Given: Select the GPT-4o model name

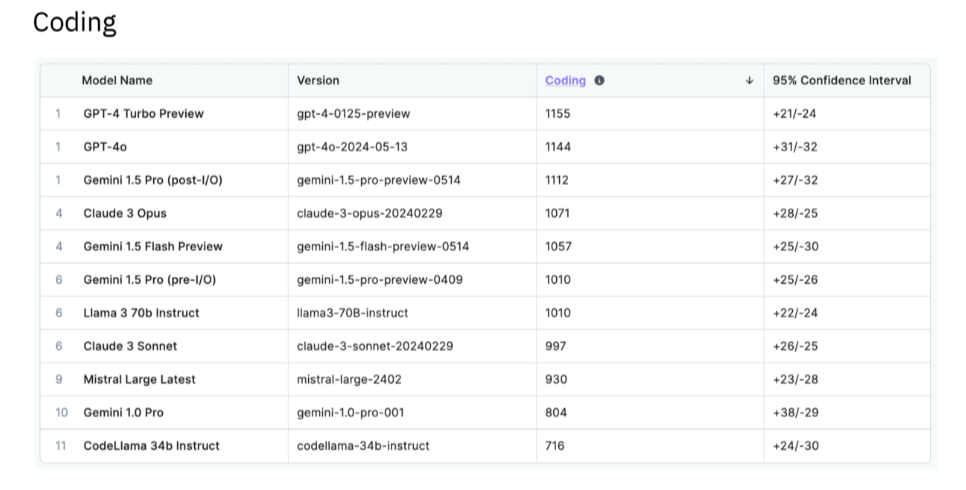Looking at the screenshot, I should (x=105, y=147).
